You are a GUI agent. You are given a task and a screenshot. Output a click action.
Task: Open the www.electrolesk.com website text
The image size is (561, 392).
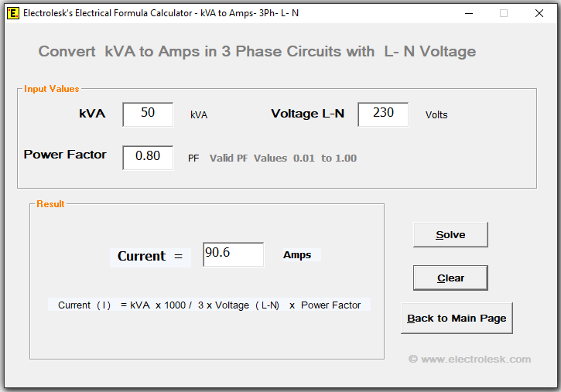pos(470,359)
